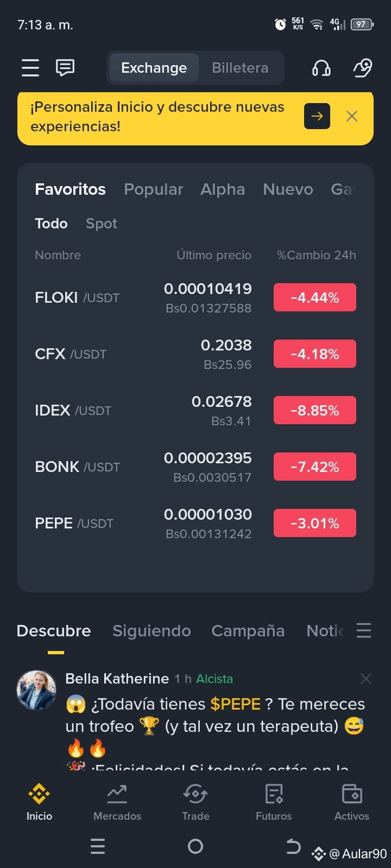Select the Spot filter tab

coord(102,224)
